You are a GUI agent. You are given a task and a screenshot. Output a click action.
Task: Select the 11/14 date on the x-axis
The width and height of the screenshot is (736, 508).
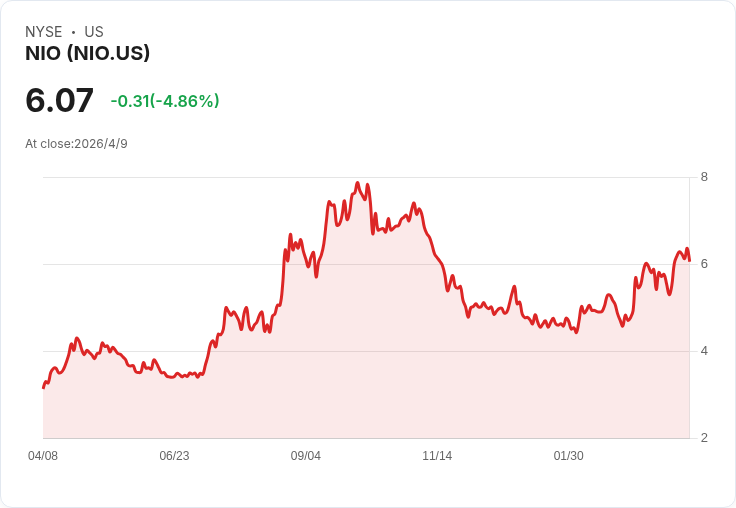tap(437, 456)
